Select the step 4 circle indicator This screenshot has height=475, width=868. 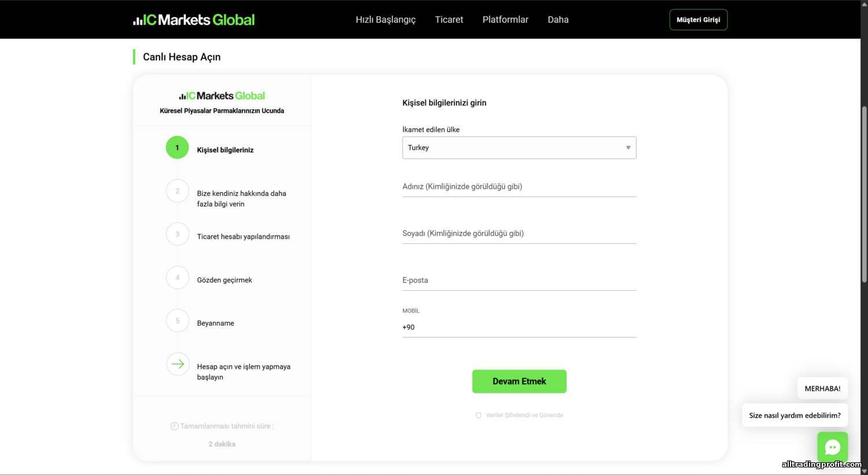(177, 277)
